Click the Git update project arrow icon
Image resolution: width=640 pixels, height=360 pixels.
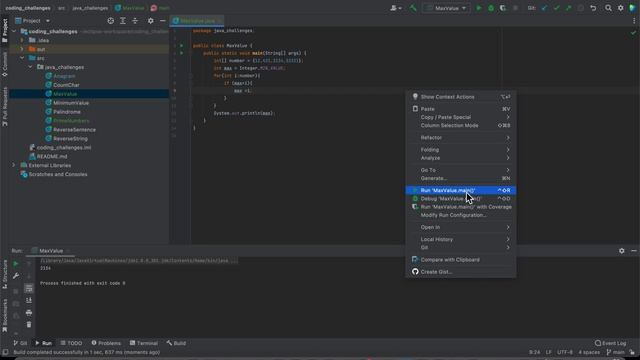544,8
